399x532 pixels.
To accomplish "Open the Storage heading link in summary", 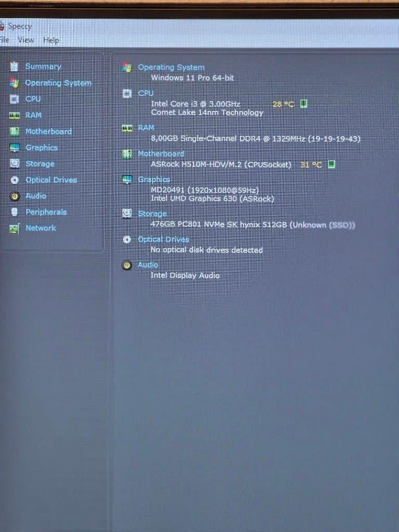I will click(x=152, y=214).
